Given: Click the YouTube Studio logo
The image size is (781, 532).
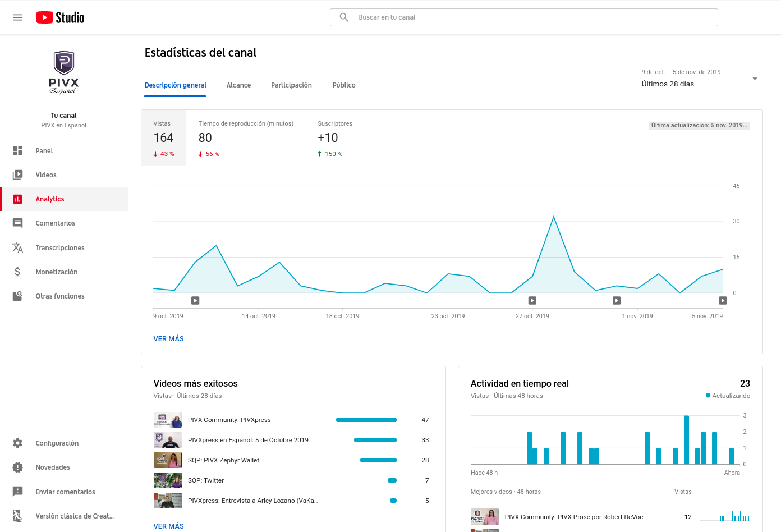Looking at the screenshot, I should 60,17.
